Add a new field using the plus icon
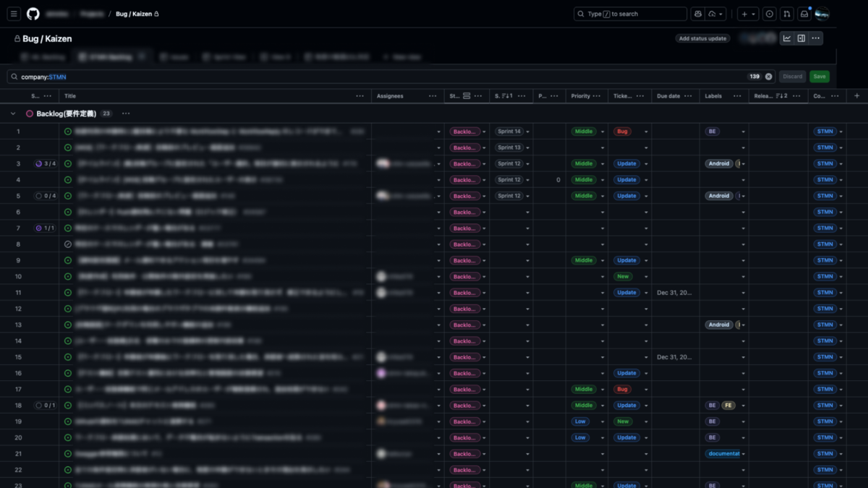Viewport: 868px width, 488px height. click(x=856, y=95)
